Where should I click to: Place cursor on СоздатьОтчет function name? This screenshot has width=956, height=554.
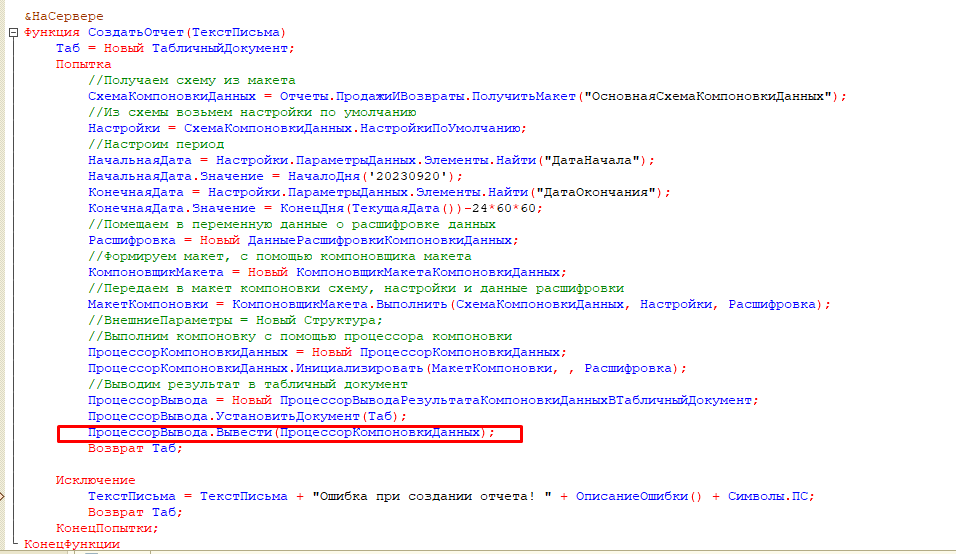[x=136, y=32]
